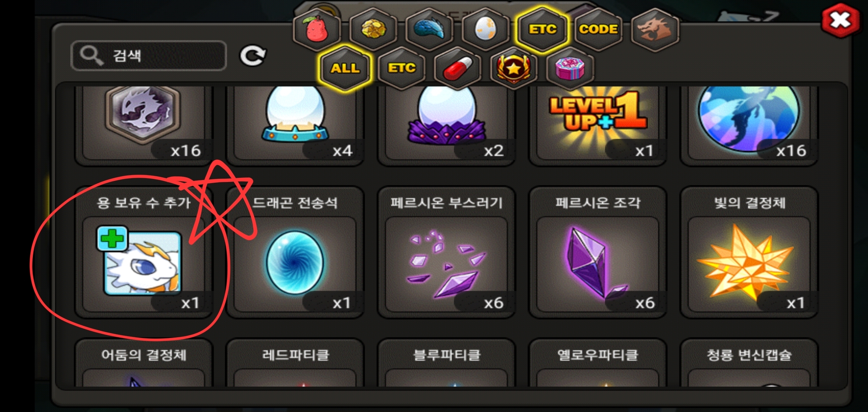Filter by red capsule pill items
The height and width of the screenshot is (412, 868).
pos(457,68)
